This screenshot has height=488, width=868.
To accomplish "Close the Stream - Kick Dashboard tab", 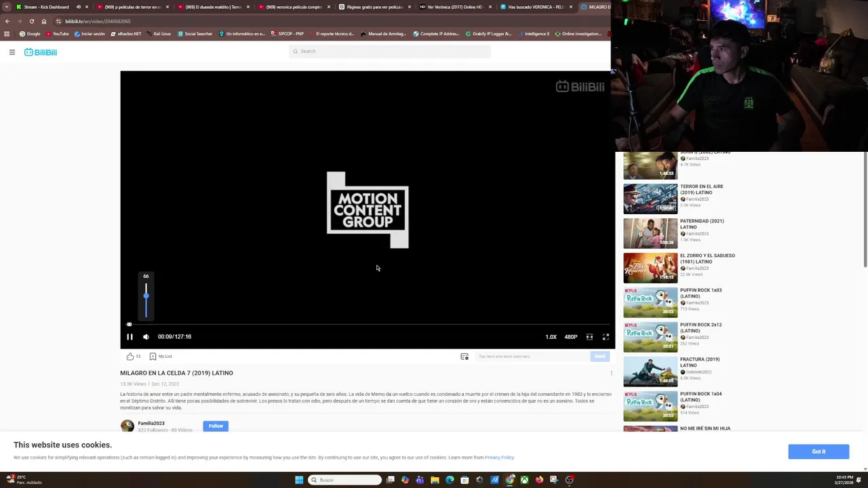I will (x=87, y=7).
